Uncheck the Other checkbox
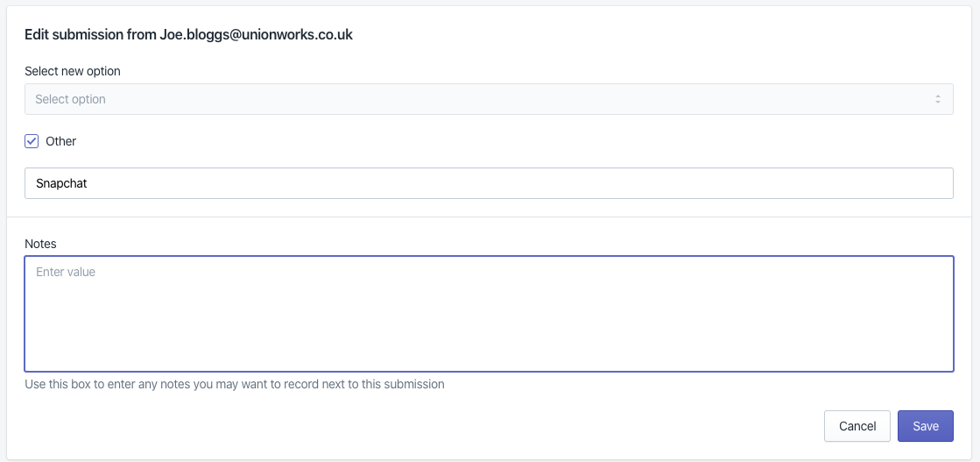 (32, 141)
